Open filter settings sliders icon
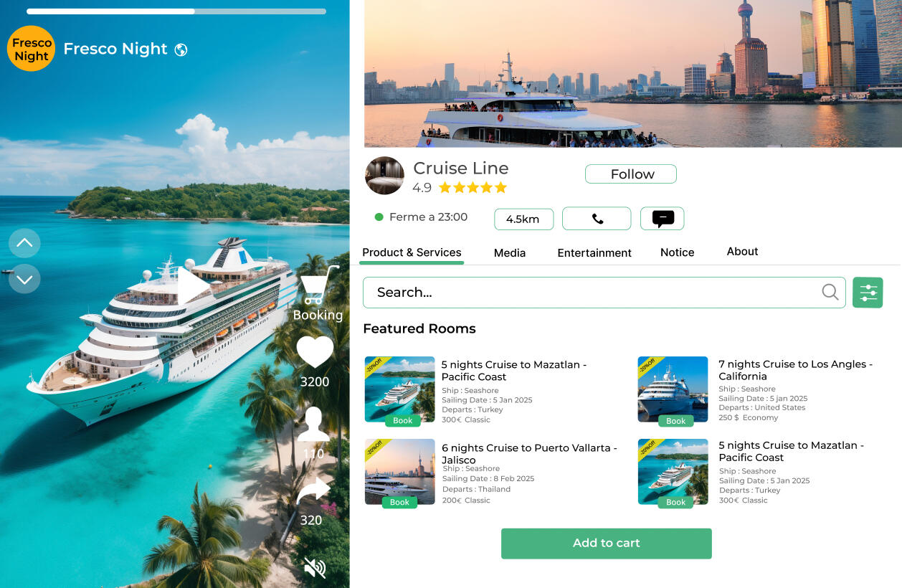The width and height of the screenshot is (902, 588). pos(868,293)
